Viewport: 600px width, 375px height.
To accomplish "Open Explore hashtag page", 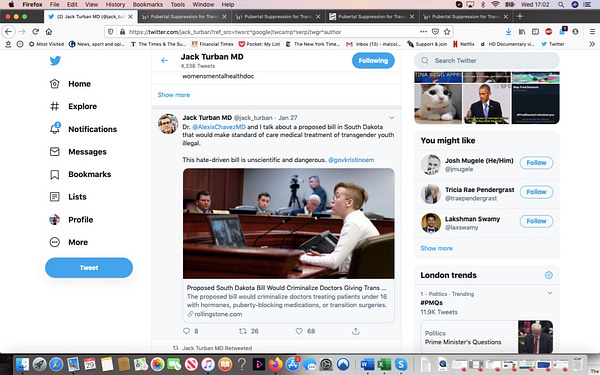I will [x=73, y=106].
